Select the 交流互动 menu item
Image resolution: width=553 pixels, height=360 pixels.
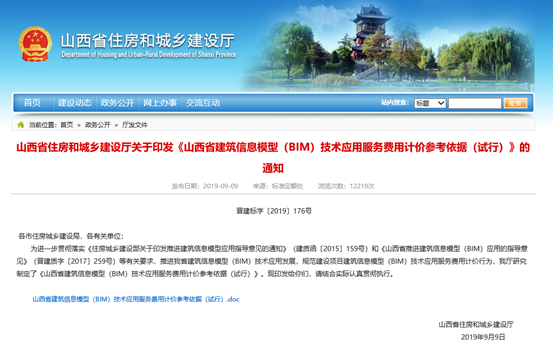point(203,103)
